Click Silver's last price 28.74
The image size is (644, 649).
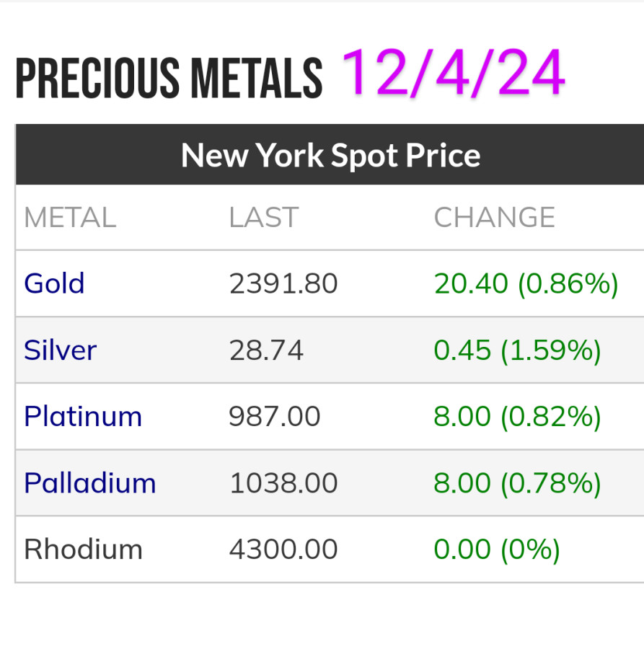pyautogui.click(x=266, y=350)
